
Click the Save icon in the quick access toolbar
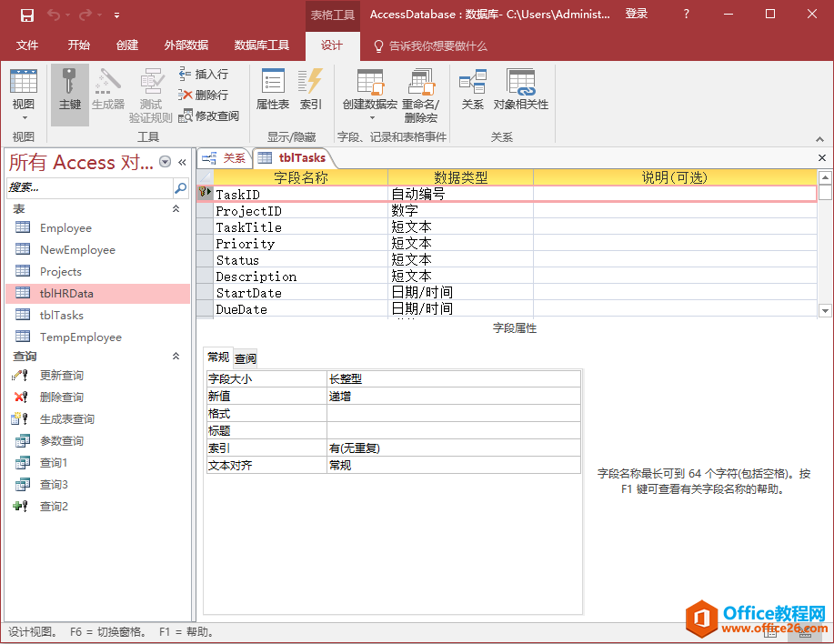point(27,15)
